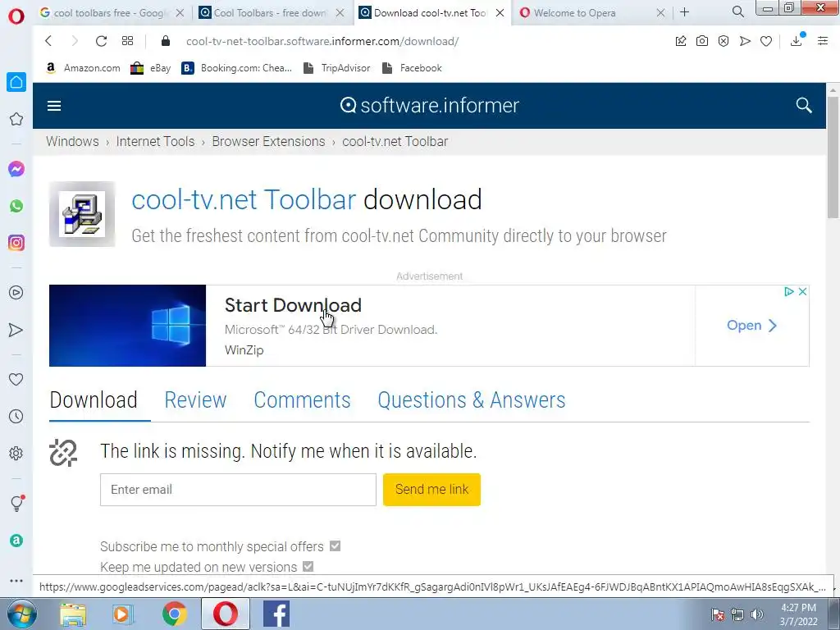Open the eBay bookmark
This screenshot has height=630, width=840.
pos(151,68)
